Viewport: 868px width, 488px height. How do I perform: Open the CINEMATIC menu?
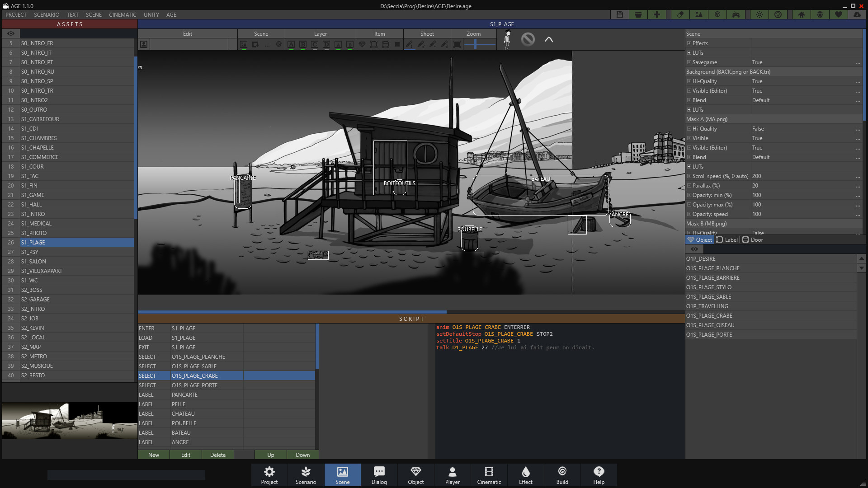click(123, 14)
